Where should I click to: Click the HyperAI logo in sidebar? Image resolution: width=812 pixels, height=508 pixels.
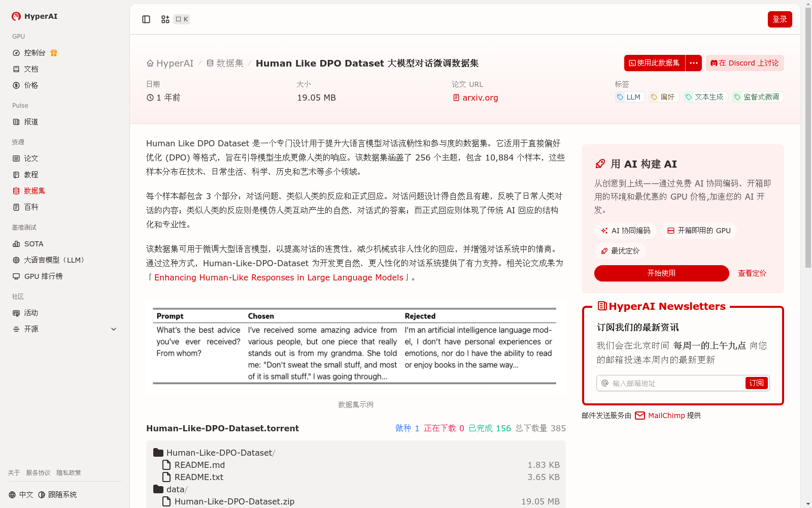[35, 16]
